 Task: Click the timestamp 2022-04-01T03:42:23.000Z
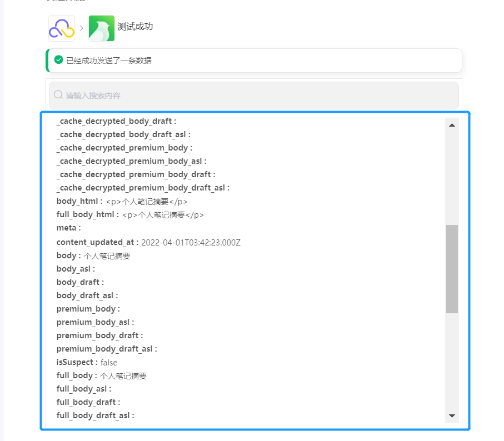191,243
